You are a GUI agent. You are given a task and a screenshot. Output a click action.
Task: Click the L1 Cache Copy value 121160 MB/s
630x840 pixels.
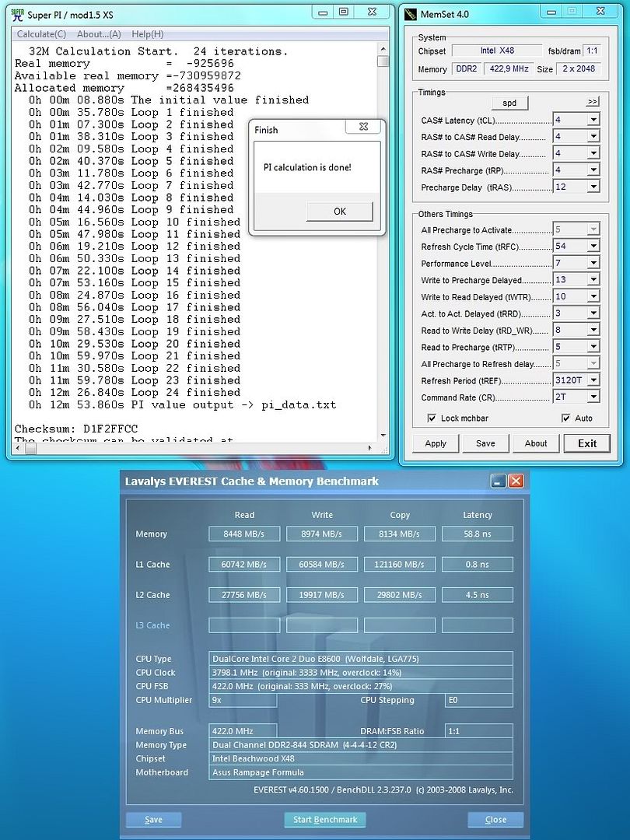pyautogui.click(x=400, y=564)
